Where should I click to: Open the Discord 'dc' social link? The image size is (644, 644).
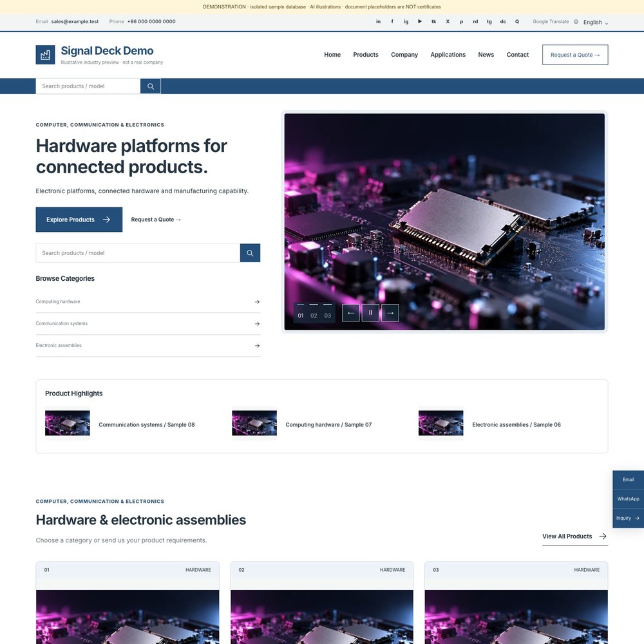(503, 22)
